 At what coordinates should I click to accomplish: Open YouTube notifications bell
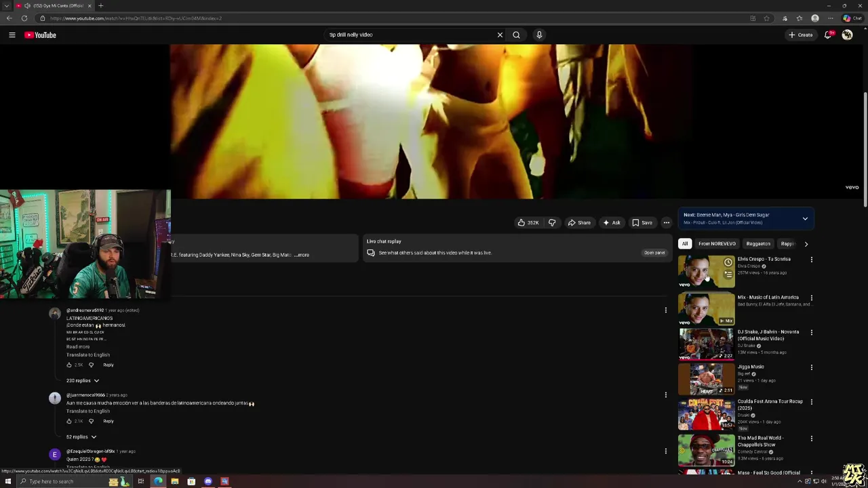click(828, 35)
